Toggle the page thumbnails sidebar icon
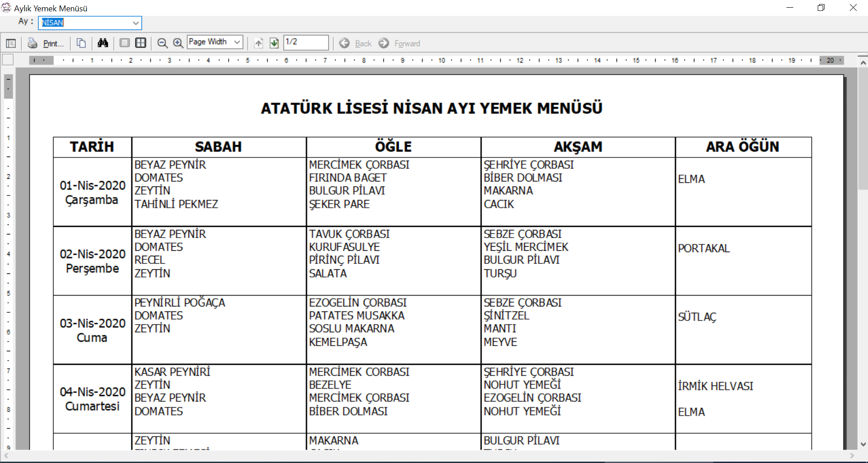868x463 pixels. pyautogui.click(x=11, y=43)
